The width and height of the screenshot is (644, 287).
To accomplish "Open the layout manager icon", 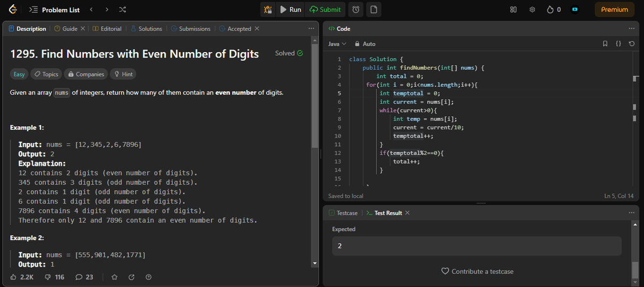I will click(x=513, y=10).
